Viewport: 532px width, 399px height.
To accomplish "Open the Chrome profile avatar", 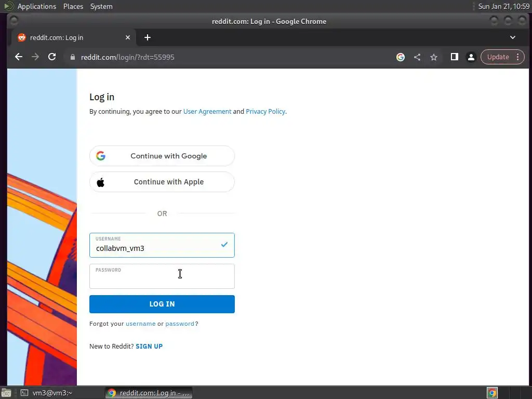I will (471, 57).
